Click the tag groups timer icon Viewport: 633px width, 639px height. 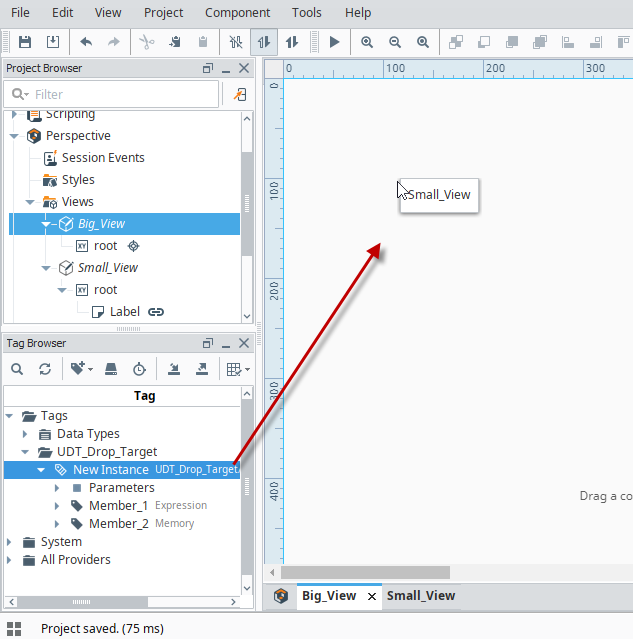[139, 369]
